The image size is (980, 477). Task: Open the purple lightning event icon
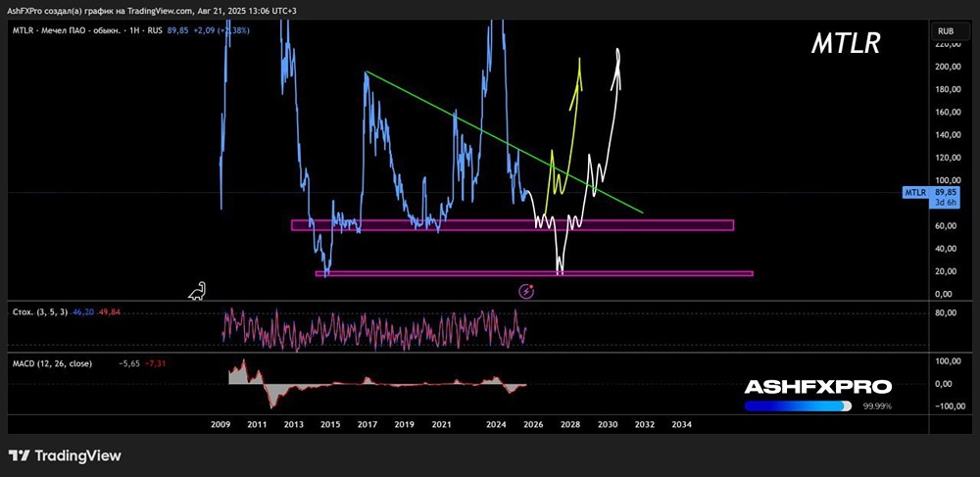(x=527, y=291)
